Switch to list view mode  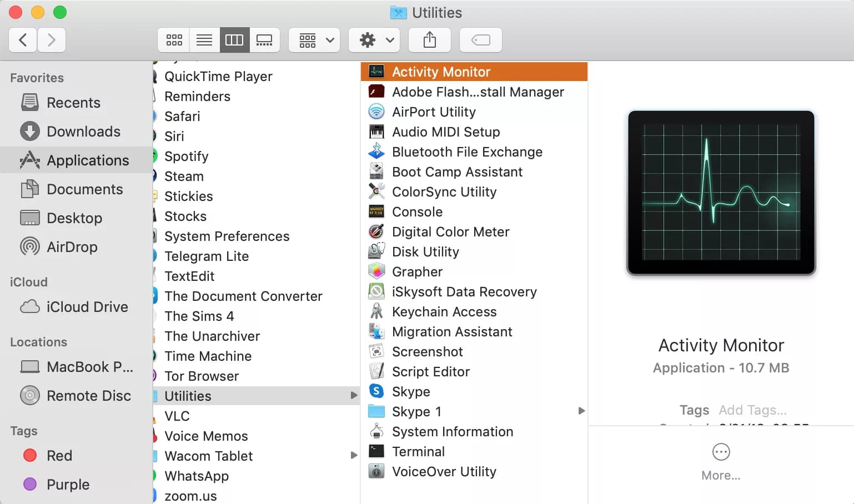(204, 40)
